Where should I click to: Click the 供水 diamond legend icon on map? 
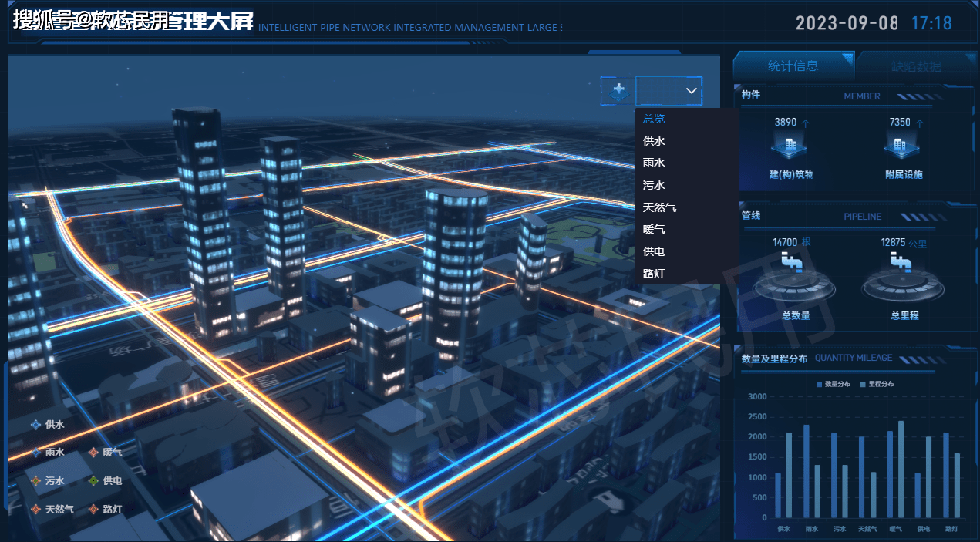coord(35,425)
